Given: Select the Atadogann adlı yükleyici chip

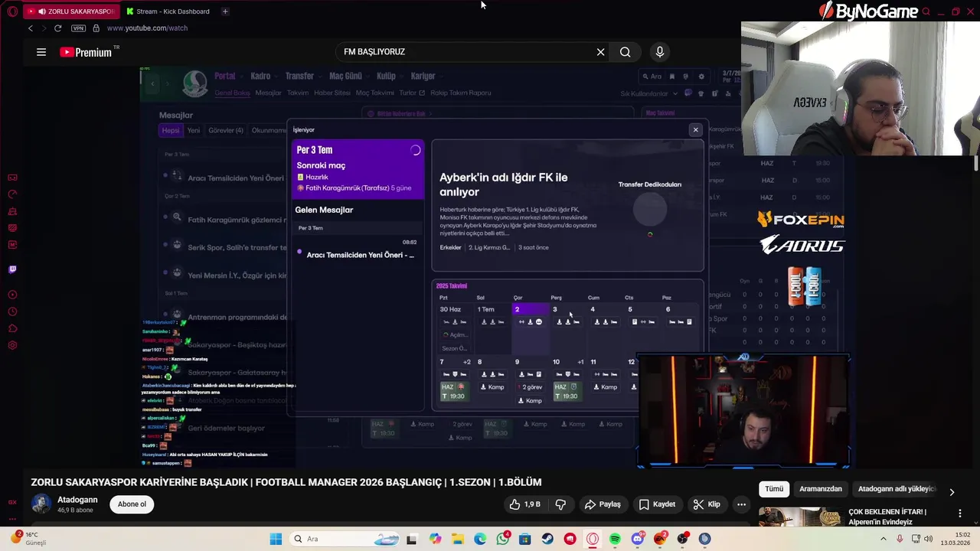Looking at the screenshot, I should [x=897, y=489].
